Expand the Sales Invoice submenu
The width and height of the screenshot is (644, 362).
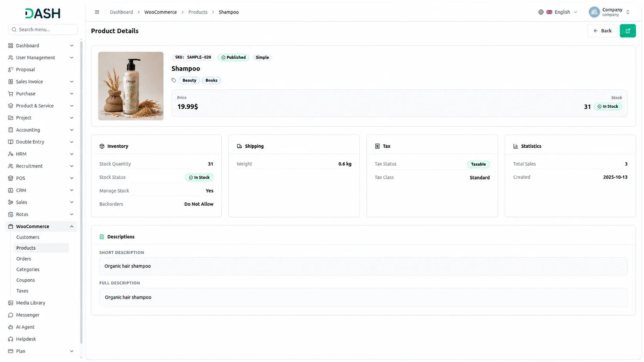click(x=72, y=82)
